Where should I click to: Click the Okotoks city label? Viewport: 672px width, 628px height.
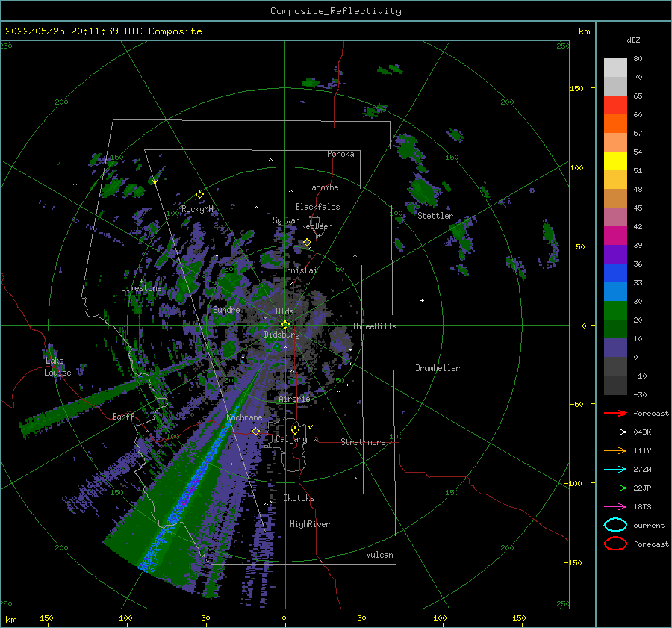tap(299, 498)
